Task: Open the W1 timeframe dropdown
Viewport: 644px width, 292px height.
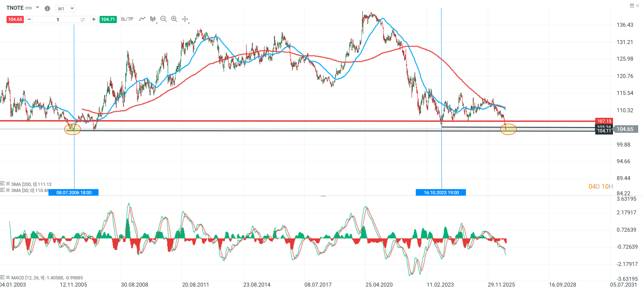Action: (x=66, y=9)
